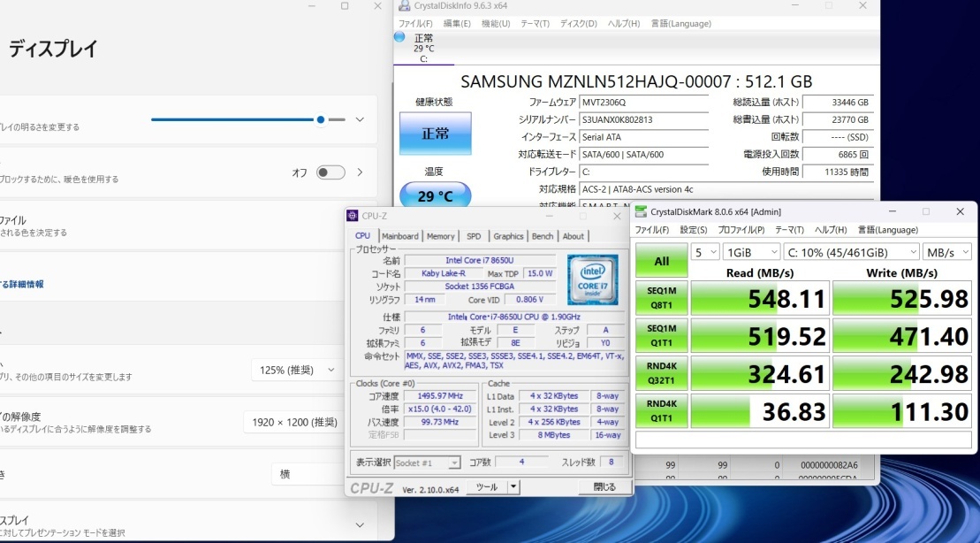Click the serial number field S3UANX0K802813
Image resolution: width=980 pixels, height=543 pixels.
coord(643,119)
